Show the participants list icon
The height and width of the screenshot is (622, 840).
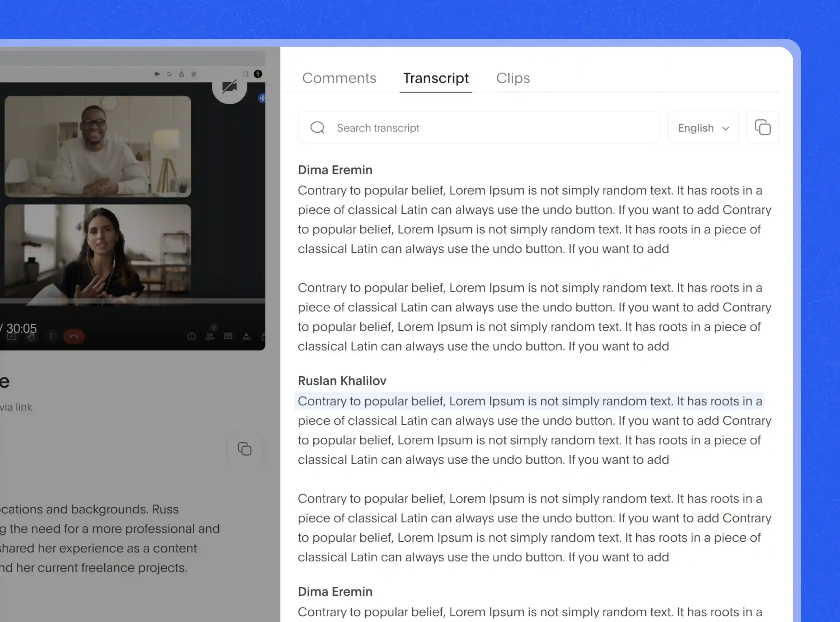210,336
